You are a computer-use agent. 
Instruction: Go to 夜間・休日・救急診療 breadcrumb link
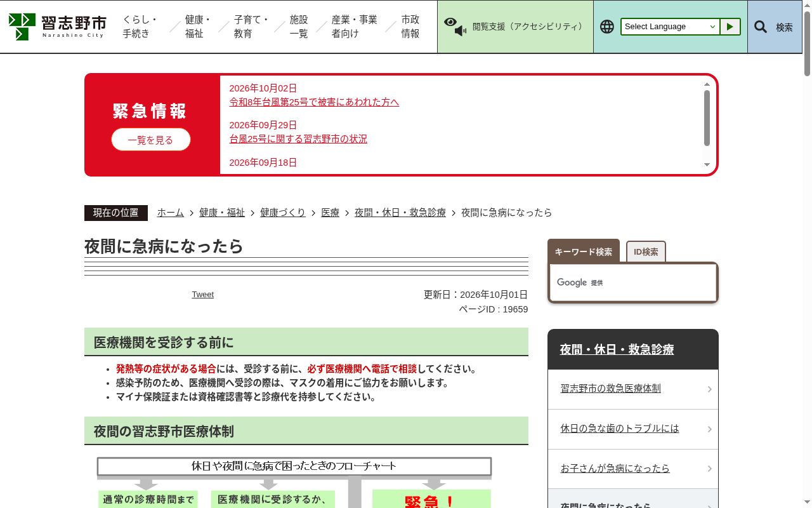point(400,213)
